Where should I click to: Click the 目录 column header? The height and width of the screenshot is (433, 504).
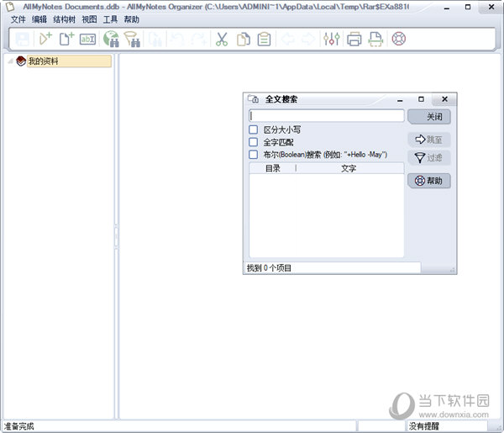(272, 168)
